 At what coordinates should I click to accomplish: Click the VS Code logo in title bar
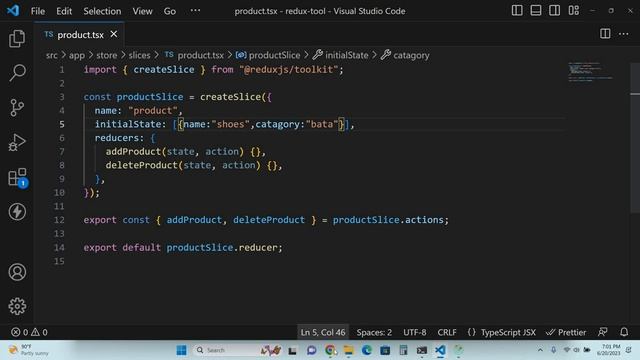pyautogui.click(x=13, y=10)
